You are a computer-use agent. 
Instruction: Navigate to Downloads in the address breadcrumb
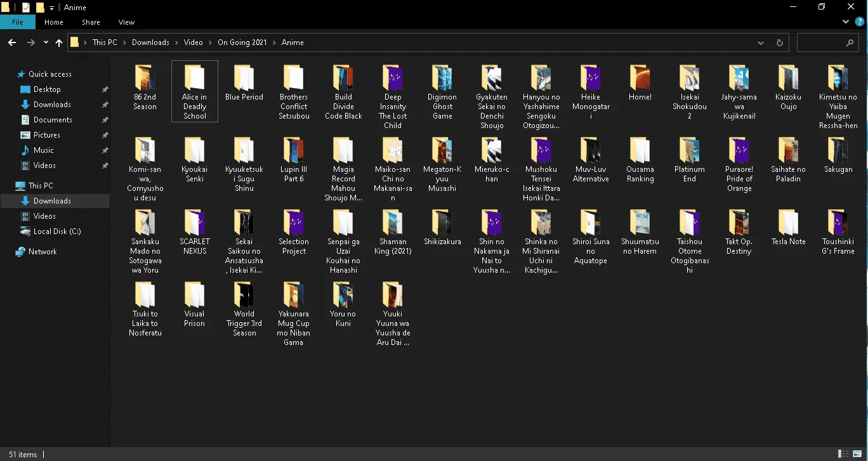[150, 42]
